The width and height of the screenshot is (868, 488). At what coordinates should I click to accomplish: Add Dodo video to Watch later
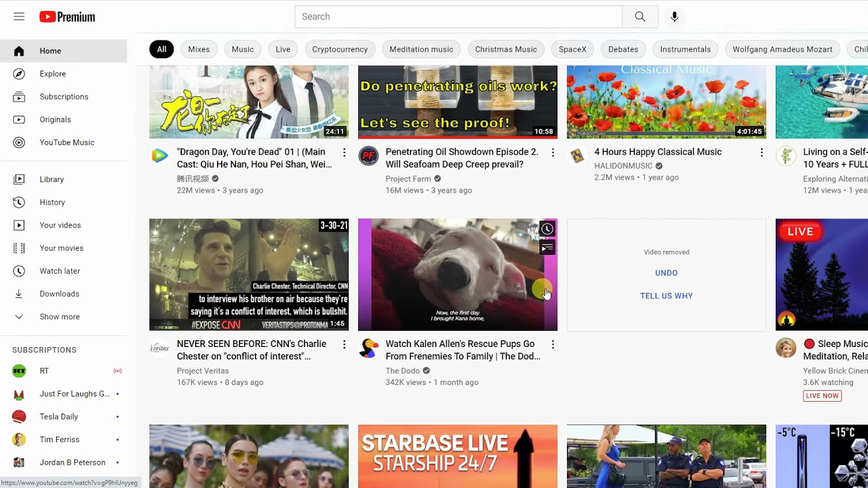point(547,229)
